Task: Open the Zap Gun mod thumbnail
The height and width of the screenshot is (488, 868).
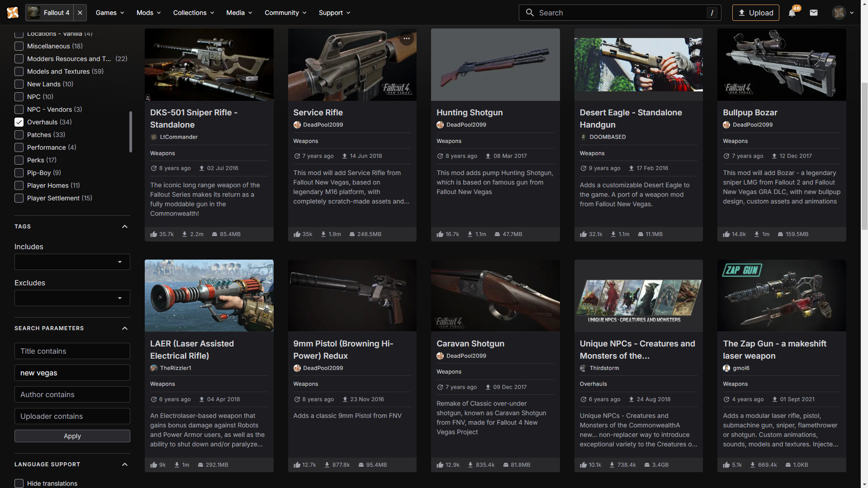Action: pos(782,295)
